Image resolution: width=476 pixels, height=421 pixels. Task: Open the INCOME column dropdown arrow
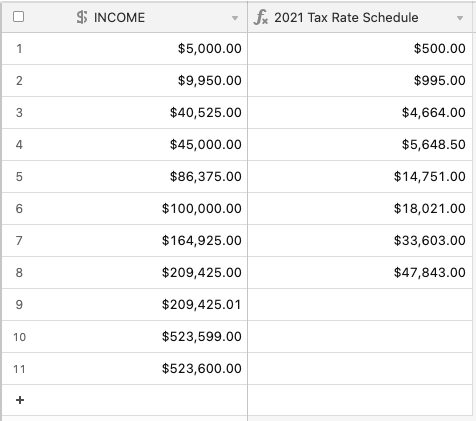click(235, 18)
